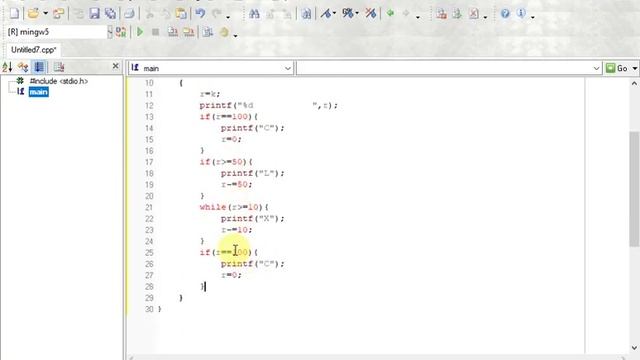Toggle the highlighted blue symbol panel button
Screen dimensions: 640x360
click(x=39, y=67)
